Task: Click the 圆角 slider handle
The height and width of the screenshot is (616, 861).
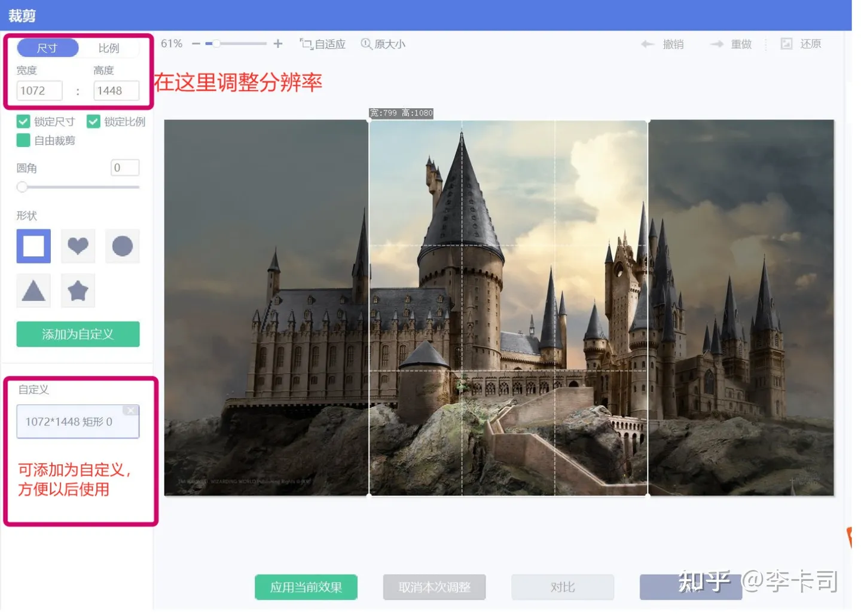Action: pyautogui.click(x=22, y=187)
